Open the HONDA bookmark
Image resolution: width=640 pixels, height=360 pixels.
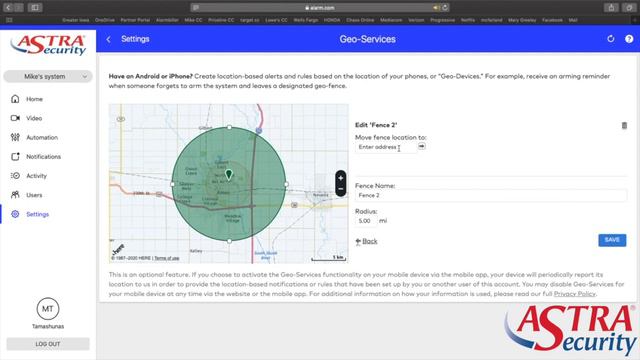coord(332,20)
